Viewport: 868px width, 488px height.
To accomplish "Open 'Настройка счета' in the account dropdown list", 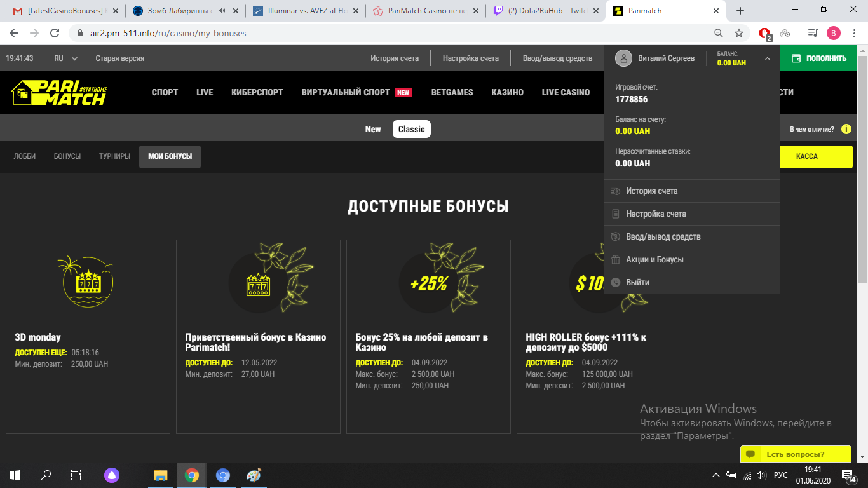I will 692,214.
